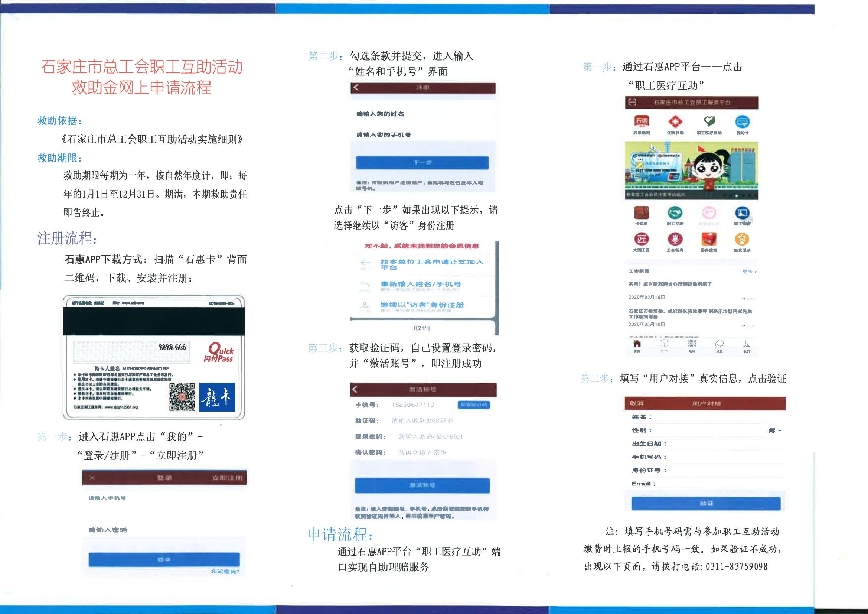Click the 确认密码 input field
This screenshot has width=868, height=614.
pyautogui.click(x=422, y=452)
